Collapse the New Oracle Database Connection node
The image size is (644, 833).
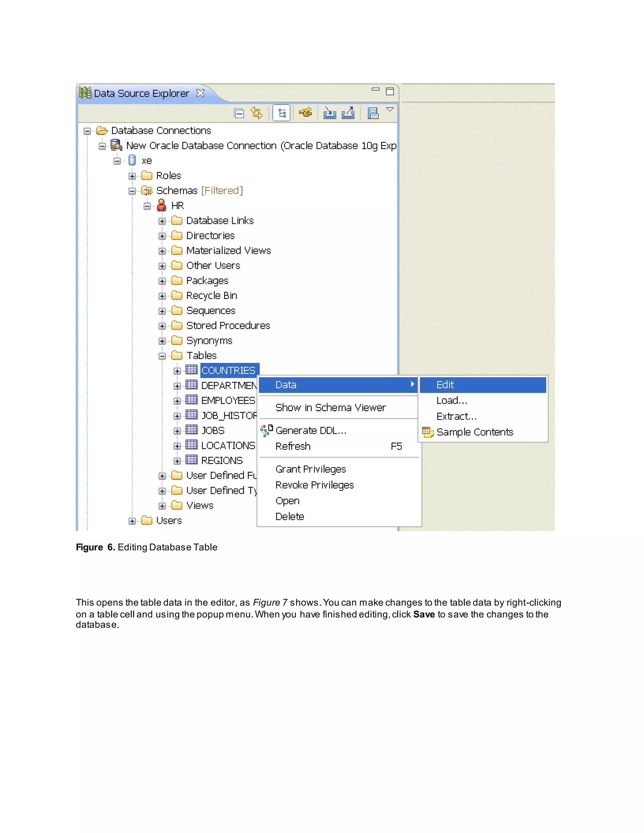(102, 146)
